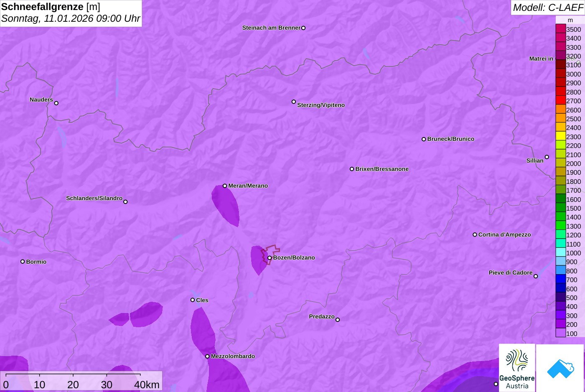
Task: Select the 2700 m red legend swatch
Action: coord(561,100)
